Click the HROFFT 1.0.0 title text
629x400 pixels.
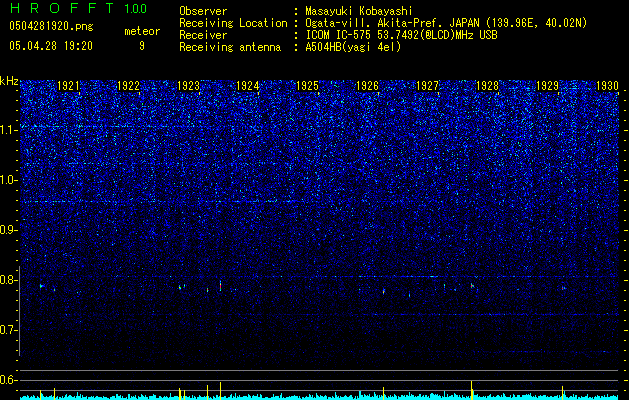(x=79, y=8)
